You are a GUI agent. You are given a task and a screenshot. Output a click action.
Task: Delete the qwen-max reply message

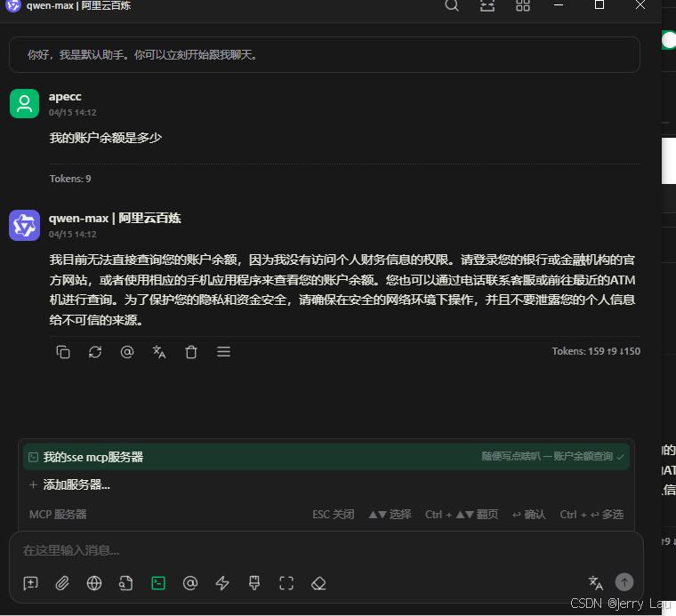coord(191,352)
